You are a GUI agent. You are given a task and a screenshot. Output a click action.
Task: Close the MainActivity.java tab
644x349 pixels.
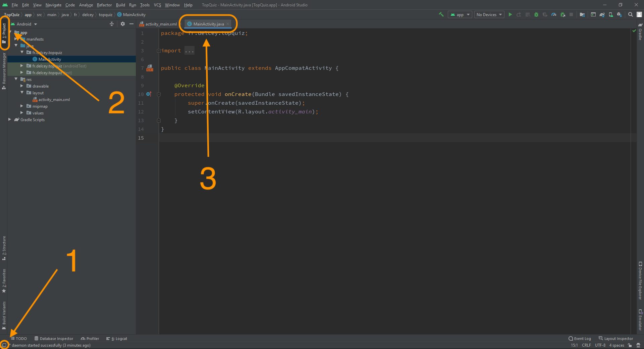(x=228, y=24)
